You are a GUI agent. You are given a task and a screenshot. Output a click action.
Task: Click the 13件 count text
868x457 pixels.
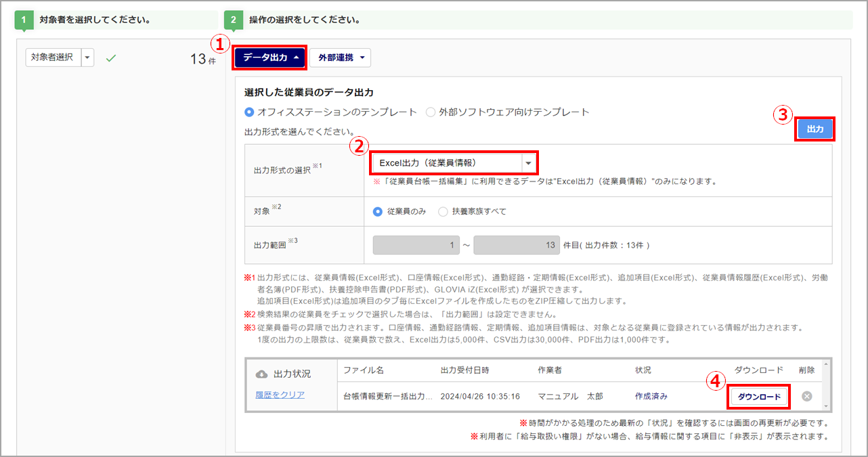pos(202,60)
